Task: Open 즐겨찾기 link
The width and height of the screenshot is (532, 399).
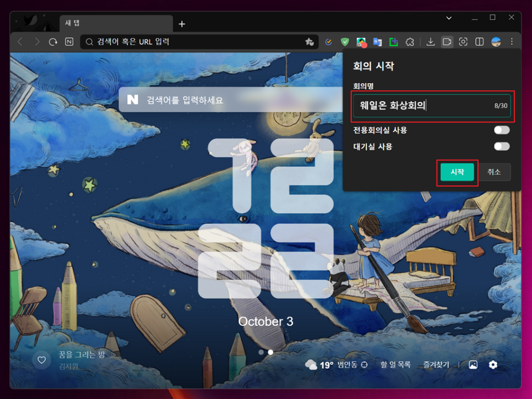Action: click(x=436, y=365)
